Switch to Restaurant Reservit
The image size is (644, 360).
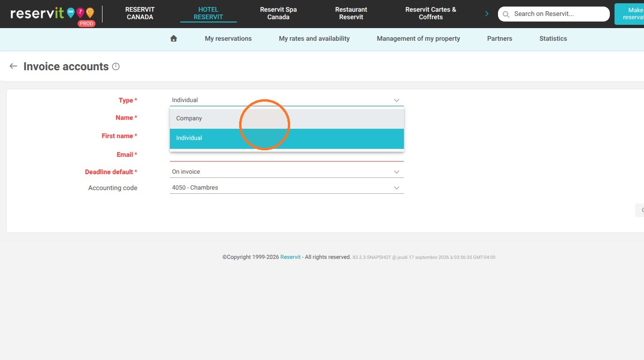point(351,13)
